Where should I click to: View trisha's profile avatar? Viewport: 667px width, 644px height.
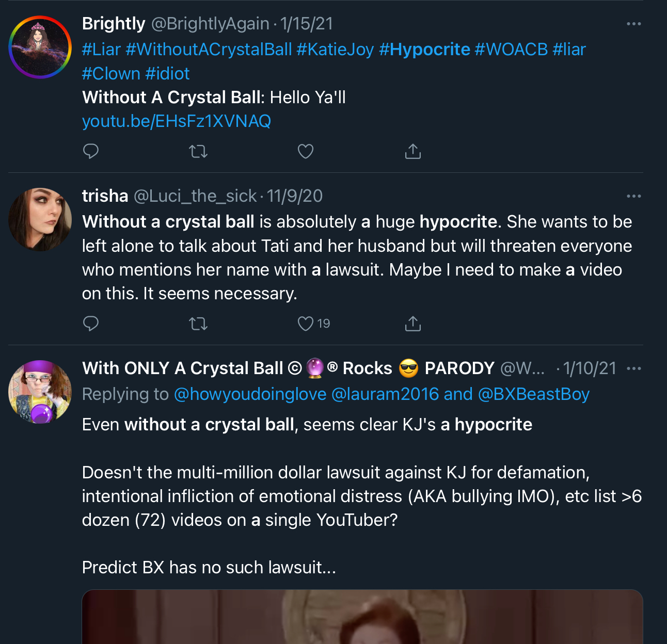point(40,219)
